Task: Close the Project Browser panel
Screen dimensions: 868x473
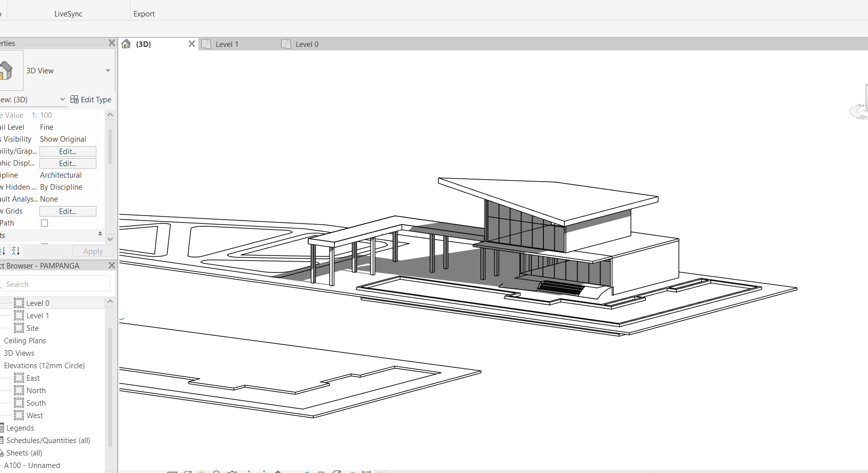Action: 112,265
